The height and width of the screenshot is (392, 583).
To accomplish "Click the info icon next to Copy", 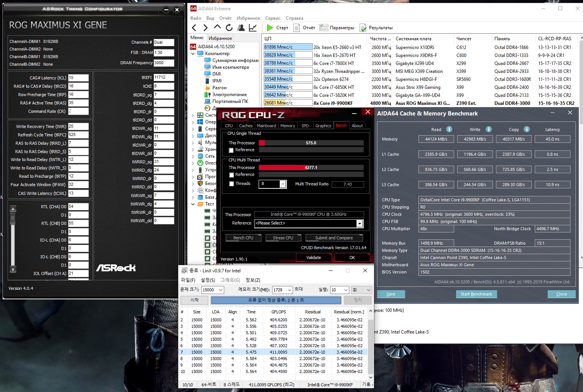I will coord(526,129).
